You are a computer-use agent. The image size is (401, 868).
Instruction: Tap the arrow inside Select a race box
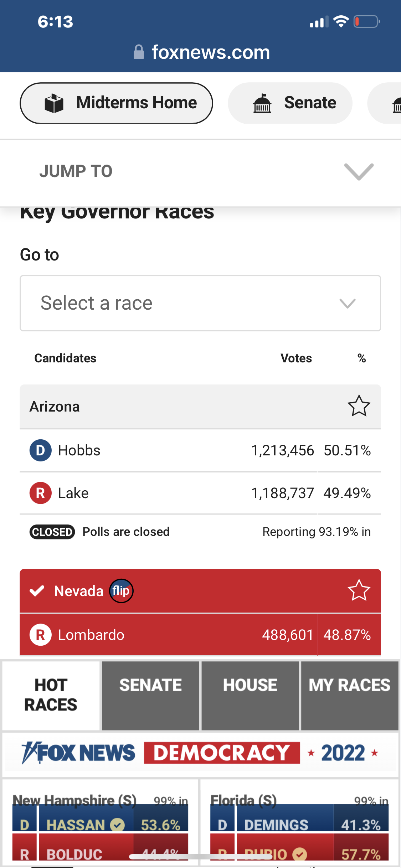(x=347, y=304)
